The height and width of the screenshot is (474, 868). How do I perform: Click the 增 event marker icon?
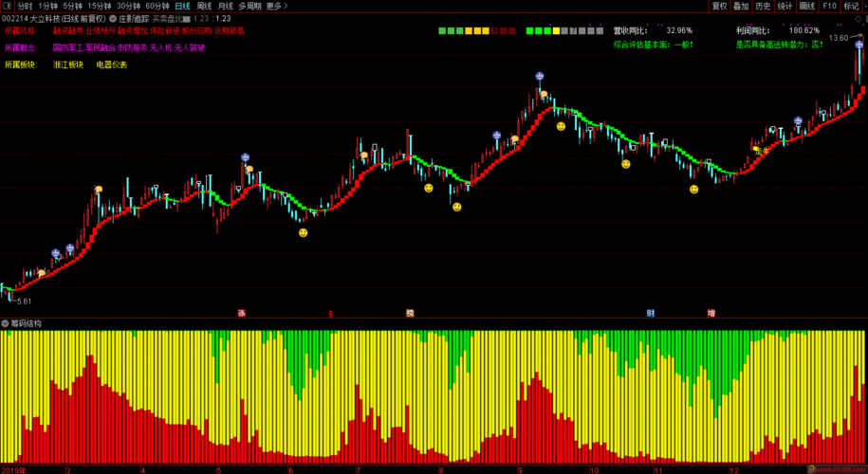point(711,312)
